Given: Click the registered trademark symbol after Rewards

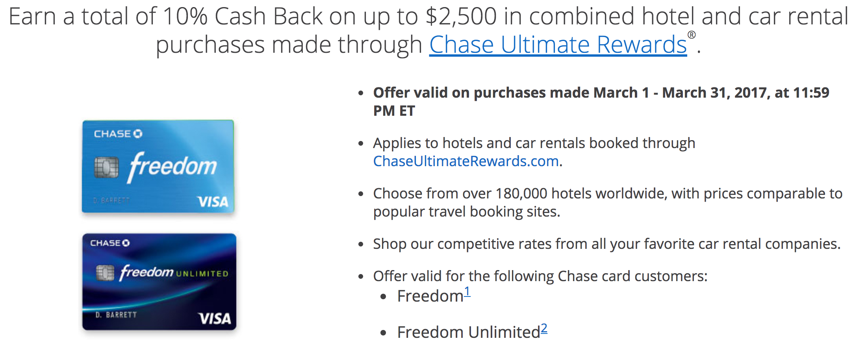Looking at the screenshot, I should pyautogui.click(x=692, y=35).
